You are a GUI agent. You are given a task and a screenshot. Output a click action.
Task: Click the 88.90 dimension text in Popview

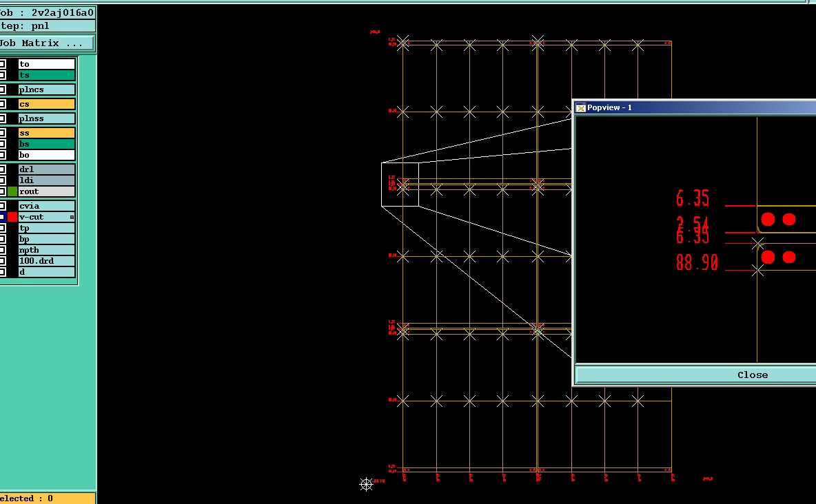(x=697, y=262)
